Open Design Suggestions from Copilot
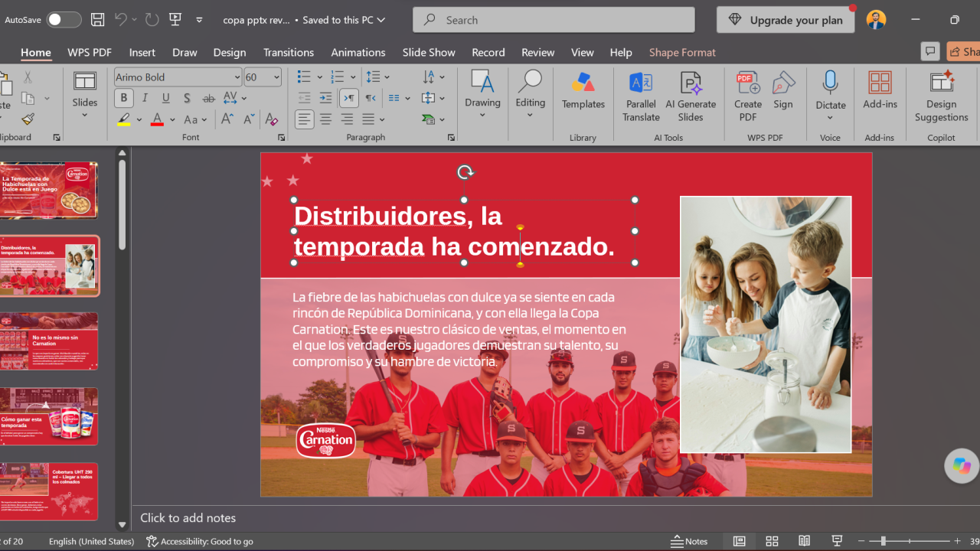 click(941, 96)
